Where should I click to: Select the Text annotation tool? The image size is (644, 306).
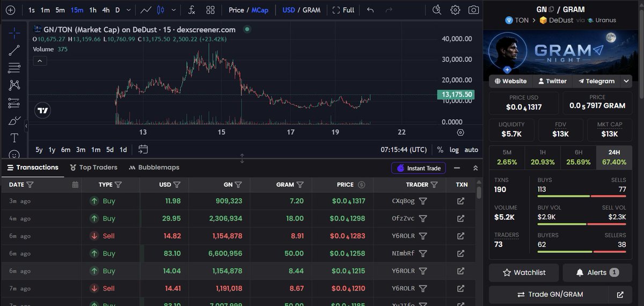coord(14,138)
